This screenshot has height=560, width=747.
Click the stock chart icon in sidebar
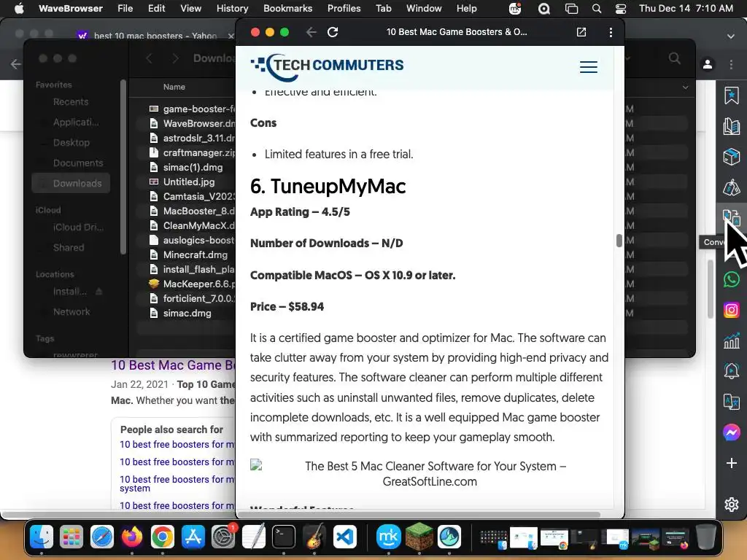[731, 341]
